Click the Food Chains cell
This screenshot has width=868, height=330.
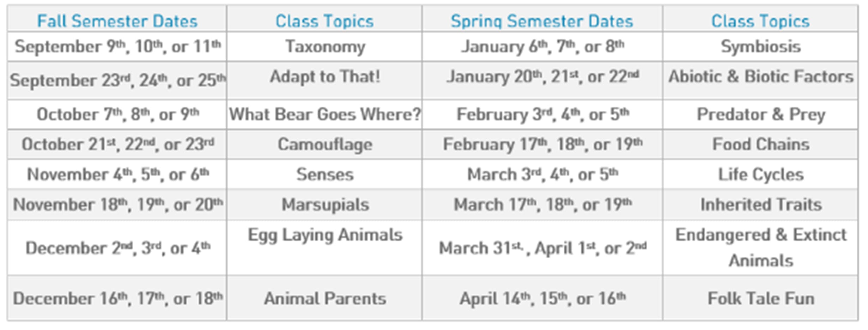[761, 144]
